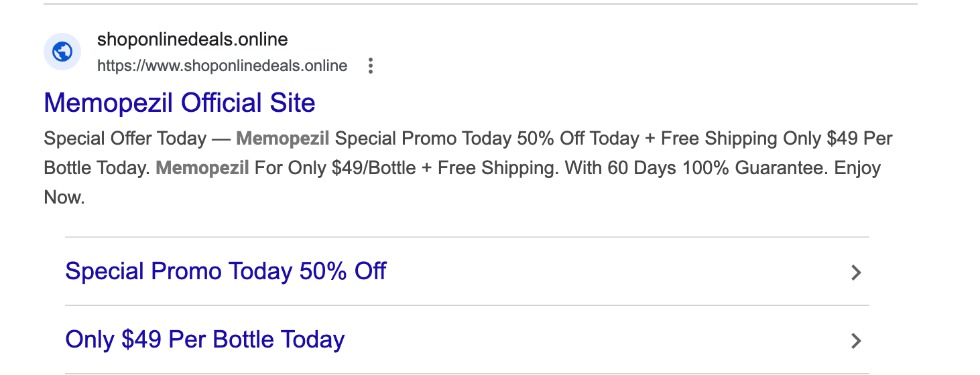Select bold Memopezil before "For Only $49/Bottle"

click(202, 167)
